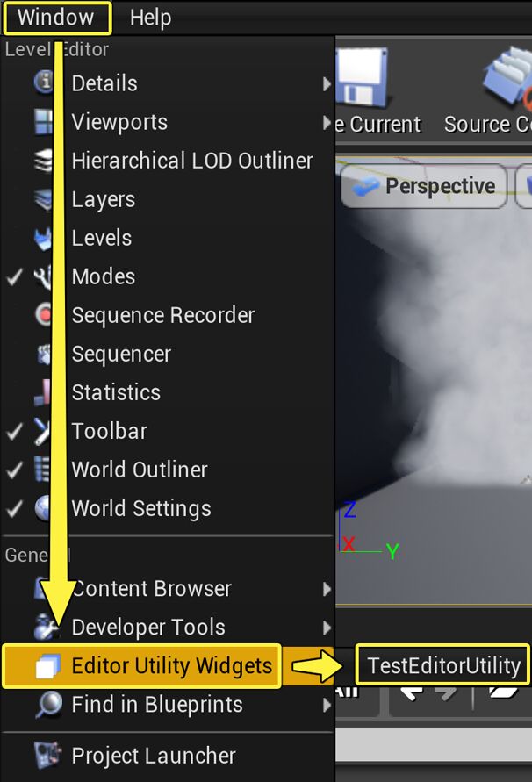Image resolution: width=532 pixels, height=782 pixels.
Task: Click the Layers stack icon
Action: pyautogui.click(x=43, y=199)
